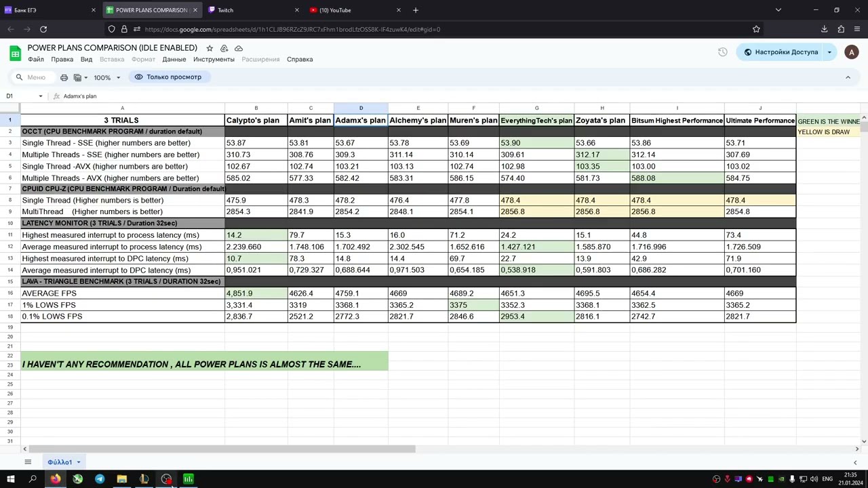Open a new browser tab
Screen dimensions: 868x488
[x=416, y=10]
